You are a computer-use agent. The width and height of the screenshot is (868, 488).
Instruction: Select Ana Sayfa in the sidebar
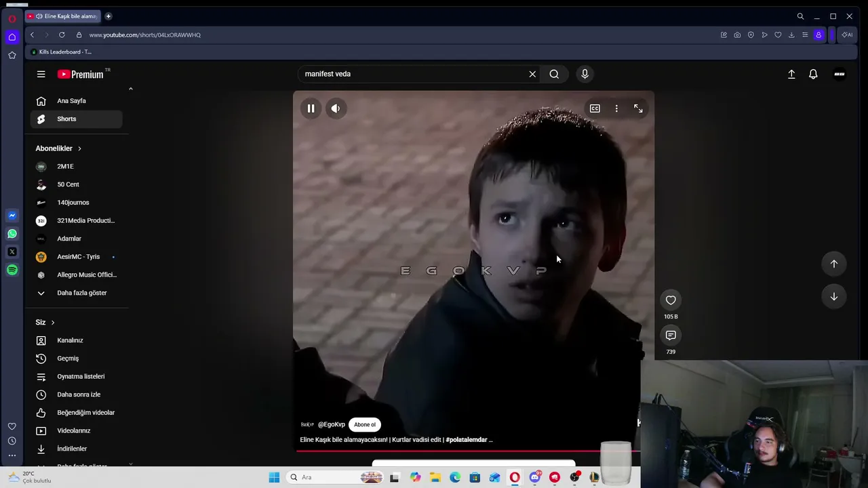point(77,101)
